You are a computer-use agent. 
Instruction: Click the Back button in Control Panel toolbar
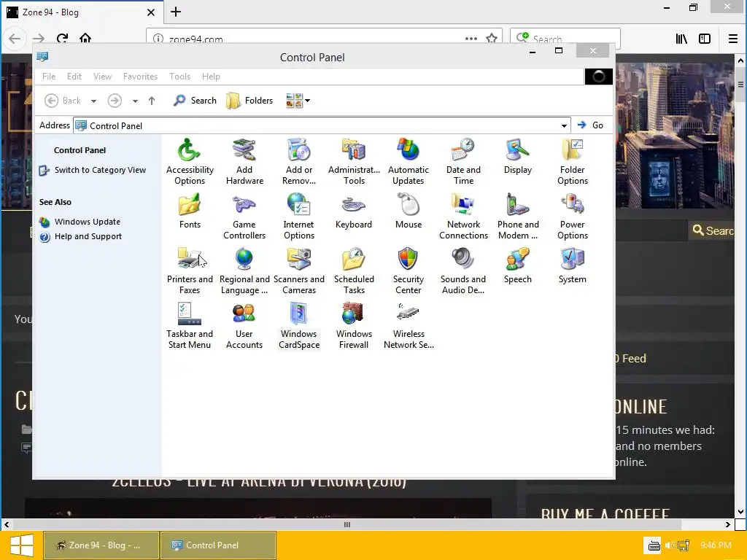[63, 101]
